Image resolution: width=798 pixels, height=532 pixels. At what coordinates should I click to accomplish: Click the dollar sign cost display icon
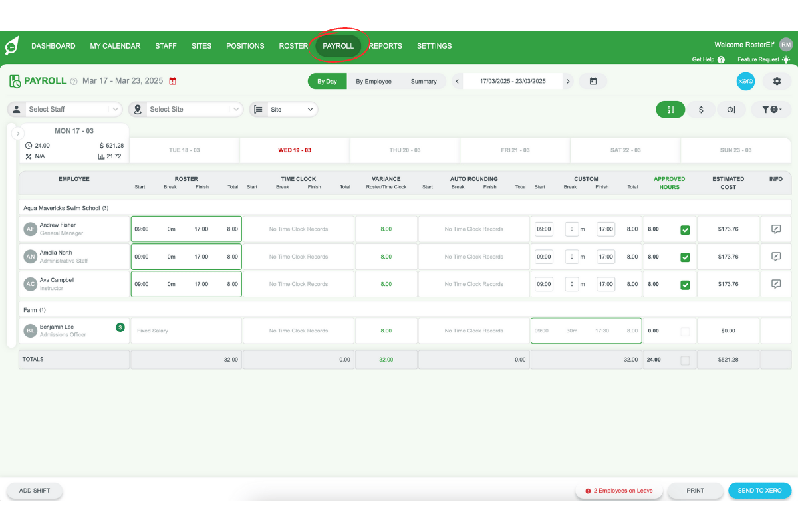coord(701,109)
